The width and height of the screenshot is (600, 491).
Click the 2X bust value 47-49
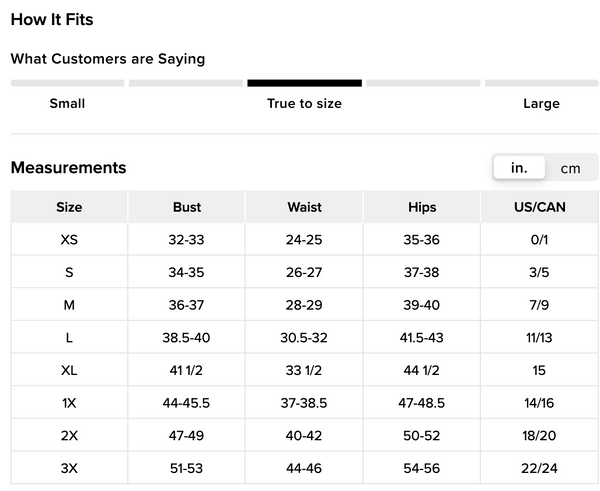tap(187, 436)
